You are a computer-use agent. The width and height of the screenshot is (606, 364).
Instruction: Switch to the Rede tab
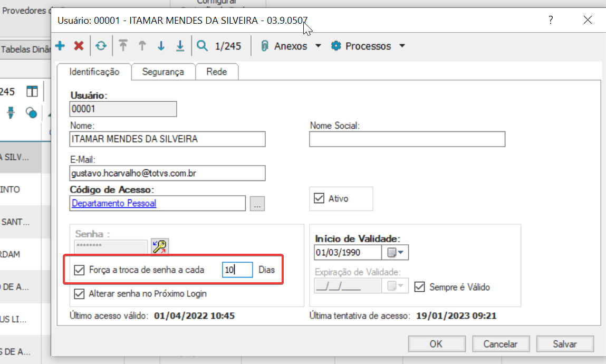coord(216,72)
